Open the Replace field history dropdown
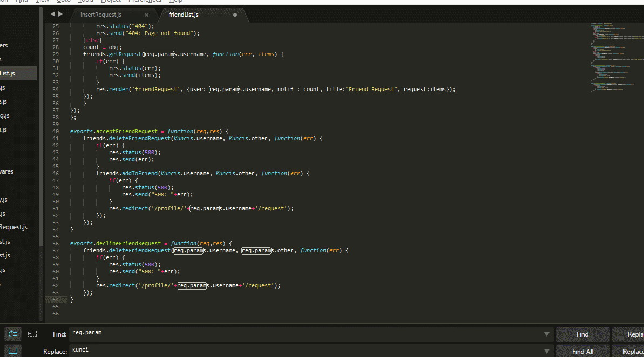The image size is (644, 357). (x=546, y=351)
